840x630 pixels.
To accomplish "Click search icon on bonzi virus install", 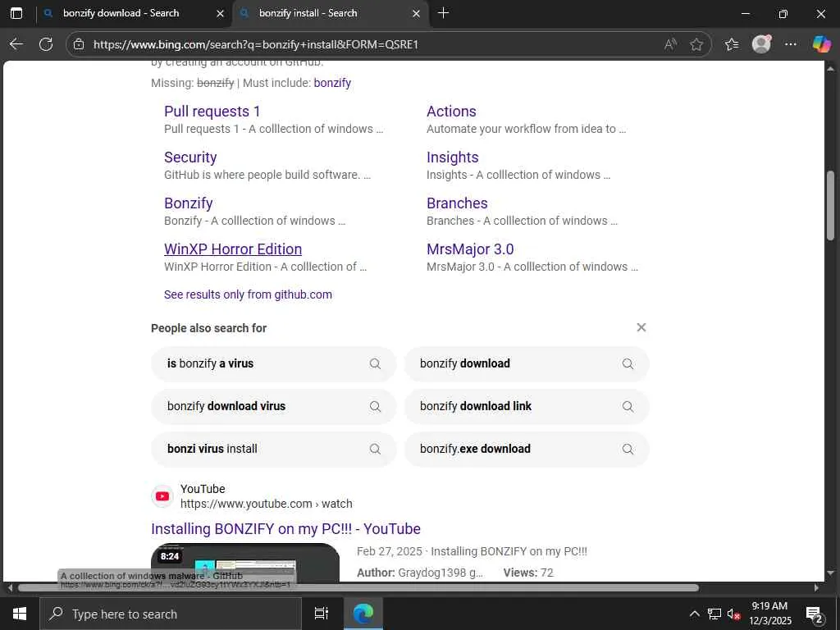I will (x=375, y=449).
